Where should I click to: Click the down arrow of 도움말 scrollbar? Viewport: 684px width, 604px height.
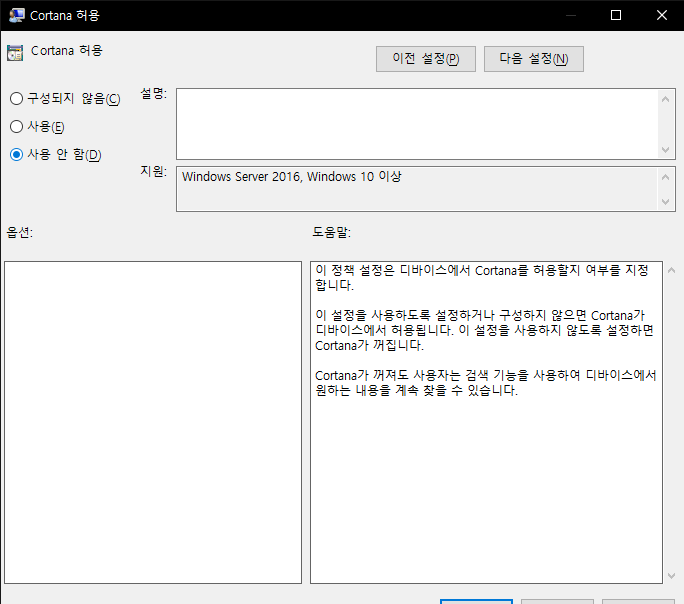point(671,576)
